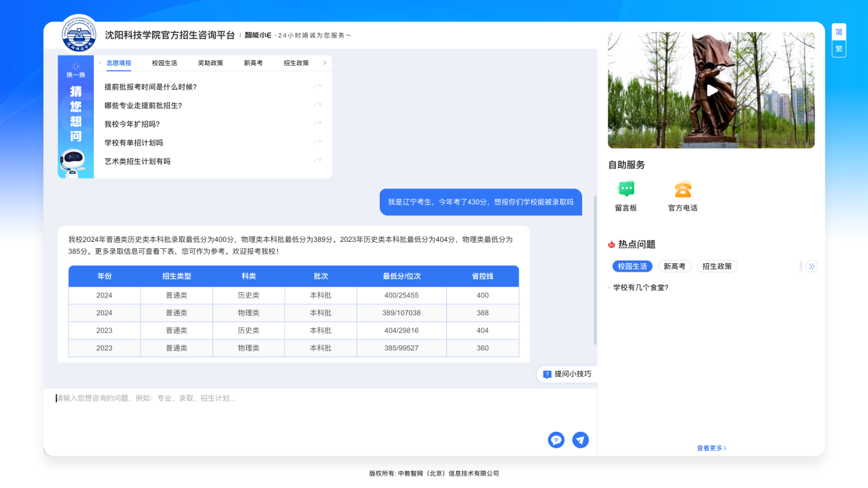Click arrow icon beside 艺术类招生计划有吗
The width and height of the screenshot is (868, 488).
[317, 161]
